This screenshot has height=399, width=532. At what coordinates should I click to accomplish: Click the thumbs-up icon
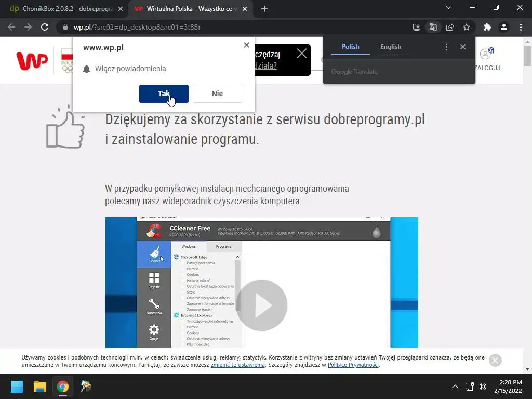click(65, 127)
